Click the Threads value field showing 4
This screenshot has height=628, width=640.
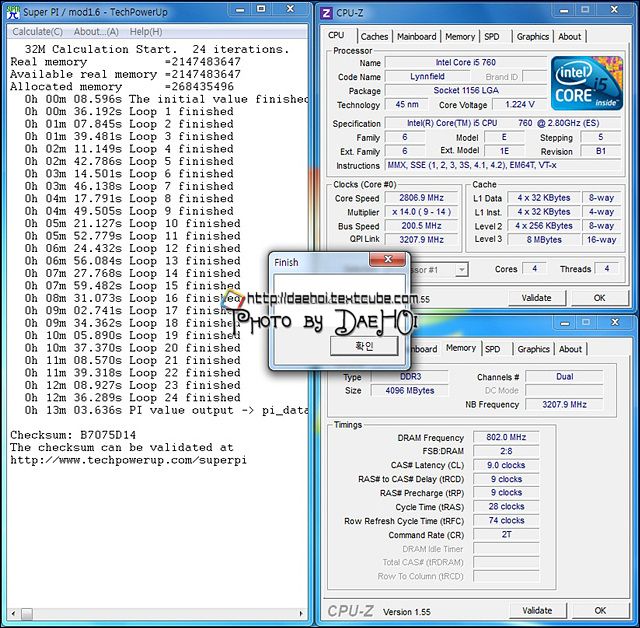coord(607,269)
